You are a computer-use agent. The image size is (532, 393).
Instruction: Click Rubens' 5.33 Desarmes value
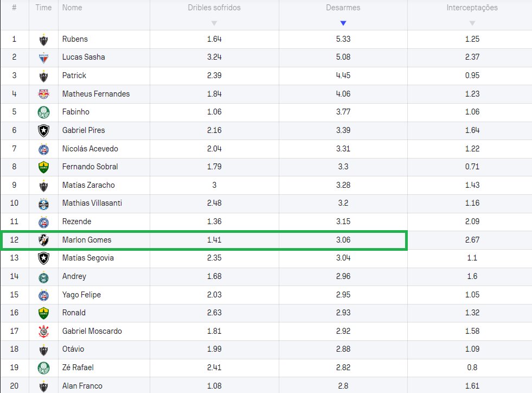(x=343, y=39)
